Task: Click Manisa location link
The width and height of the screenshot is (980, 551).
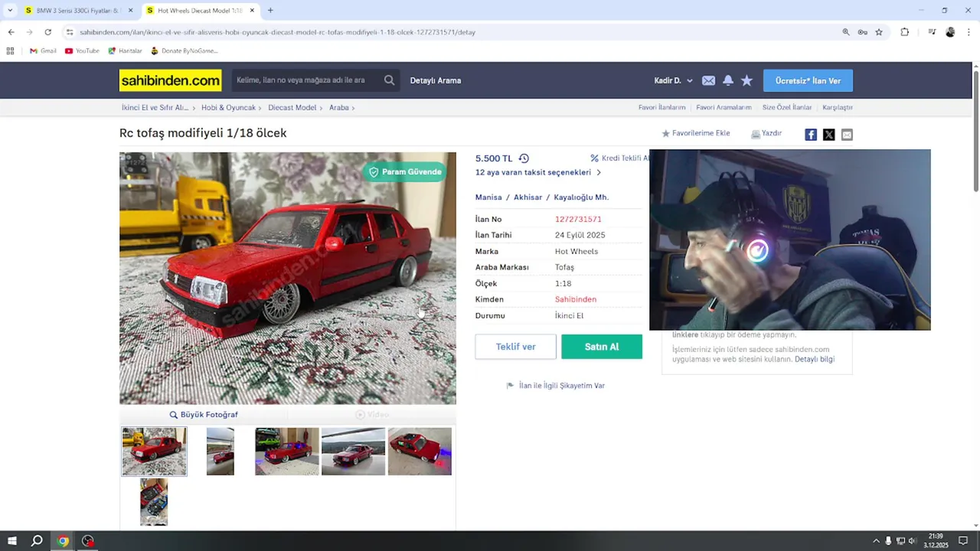Action: click(x=488, y=197)
